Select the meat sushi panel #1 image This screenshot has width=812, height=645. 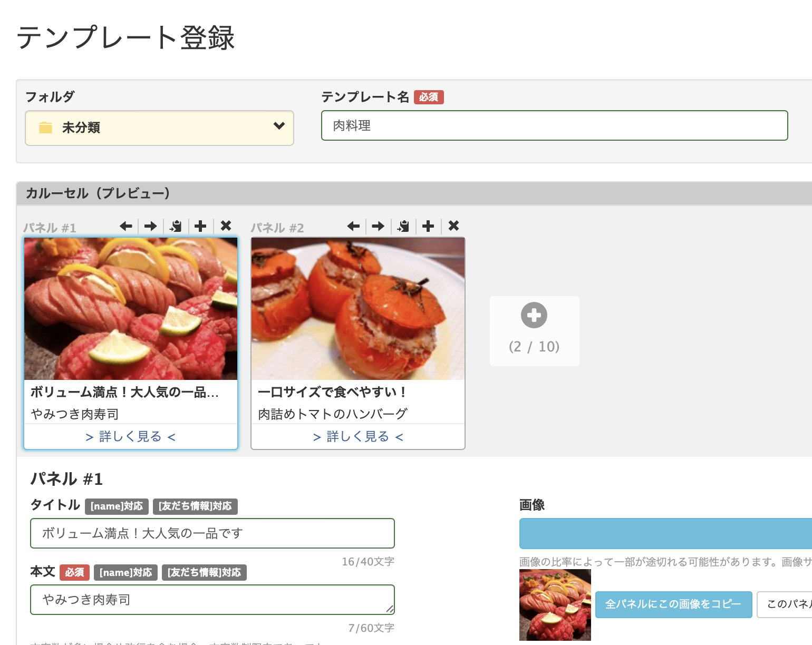(131, 309)
